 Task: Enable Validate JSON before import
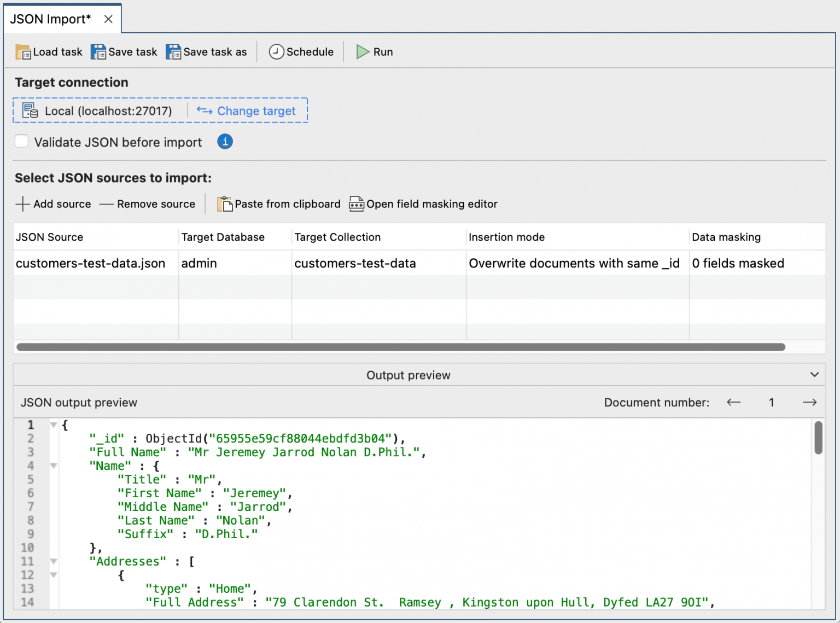point(21,141)
